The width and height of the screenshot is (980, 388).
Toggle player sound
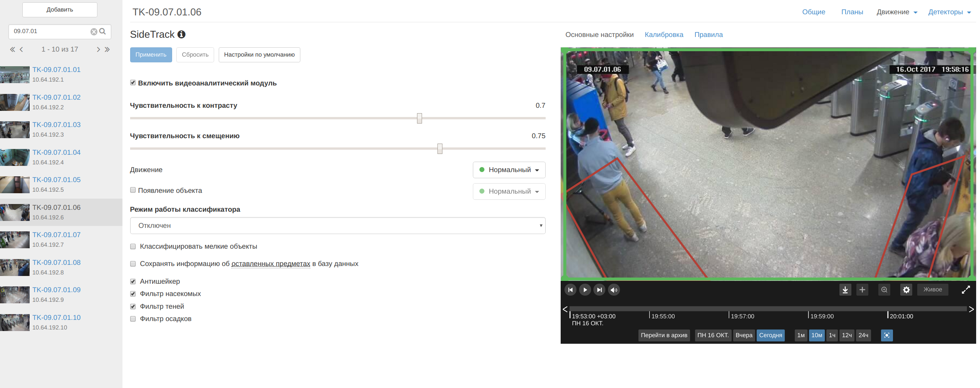tap(614, 290)
